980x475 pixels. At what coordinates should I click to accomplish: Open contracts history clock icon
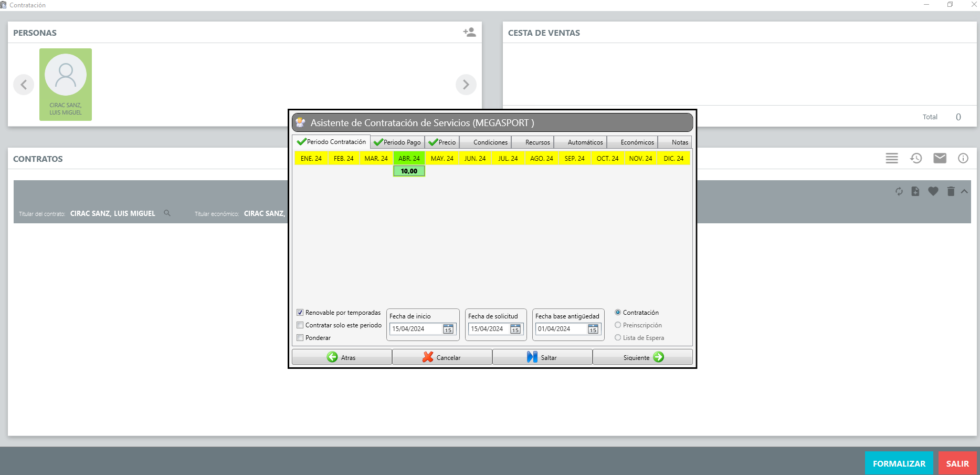[916, 158]
